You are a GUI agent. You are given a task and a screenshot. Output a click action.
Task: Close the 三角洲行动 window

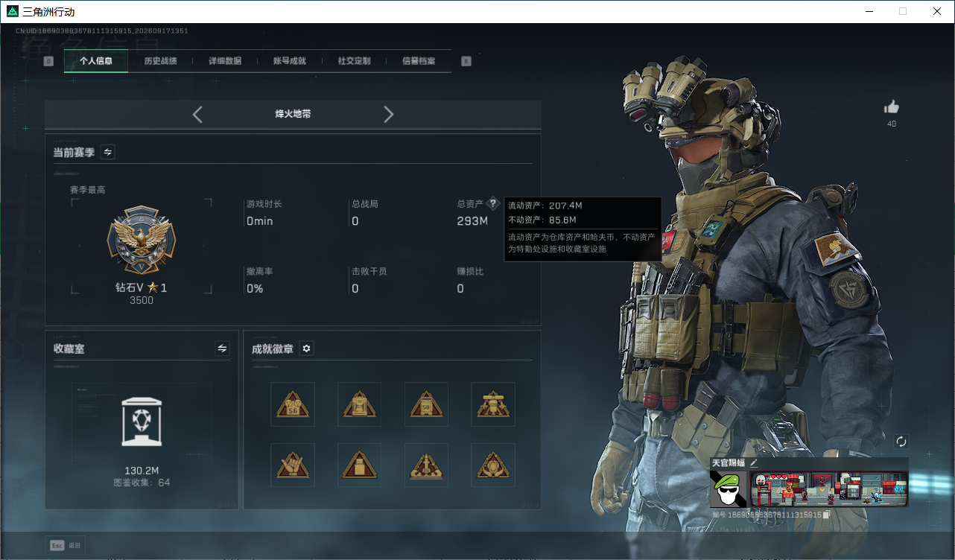point(937,12)
